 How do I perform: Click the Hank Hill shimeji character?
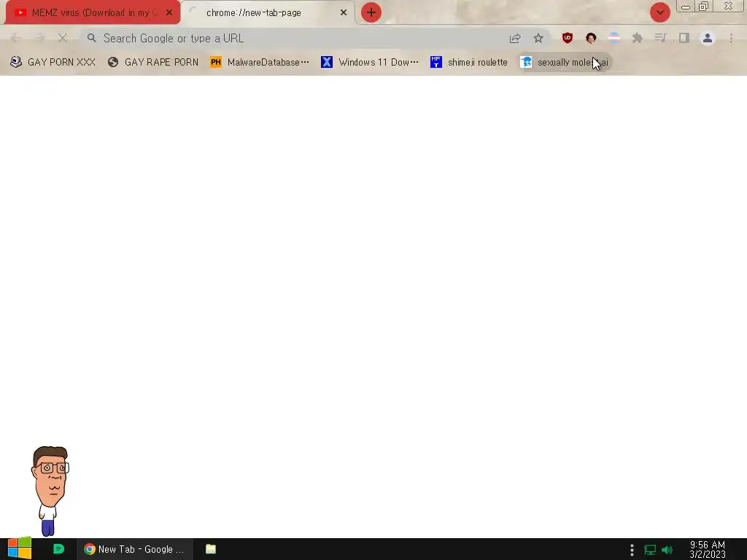point(50,491)
